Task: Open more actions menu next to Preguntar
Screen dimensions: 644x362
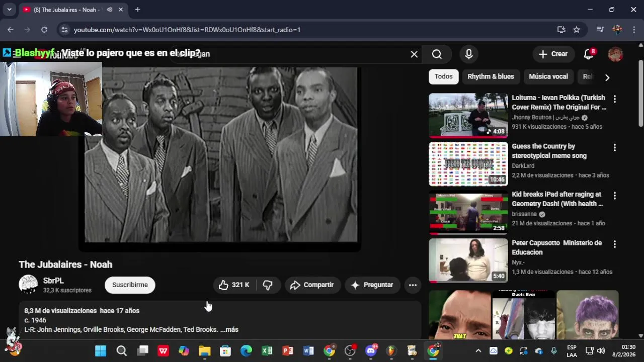Action: 413,285
